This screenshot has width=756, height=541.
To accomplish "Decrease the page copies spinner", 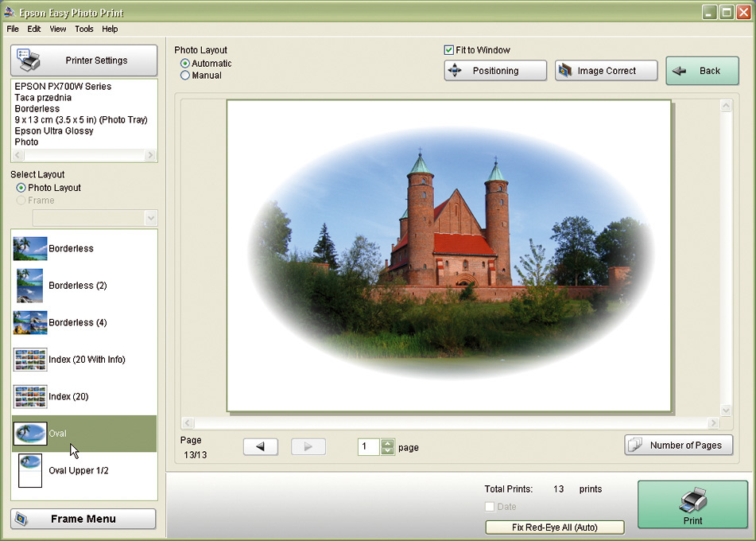I will (x=388, y=451).
